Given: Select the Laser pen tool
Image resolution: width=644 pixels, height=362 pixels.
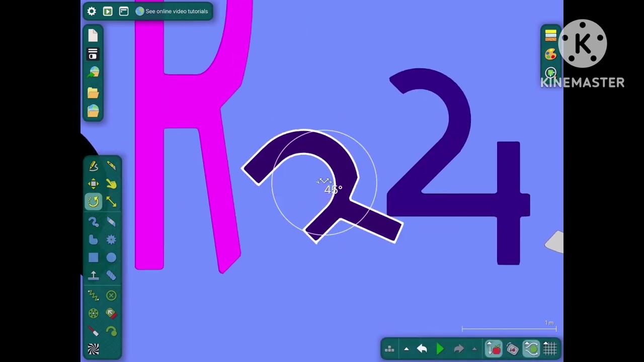Looking at the screenshot, I should pos(94,331).
